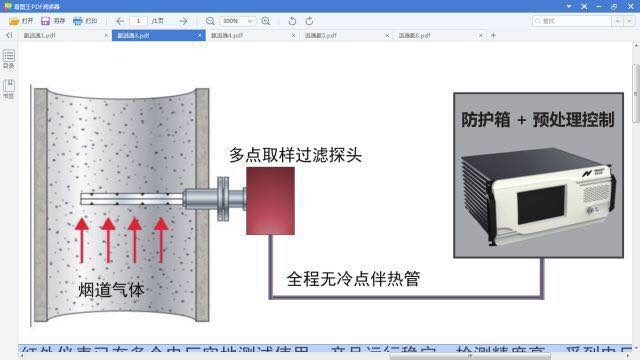The width and height of the screenshot is (640, 360).
Task: Click the zoom in magnifier icon
Action: click(x=266, y=21)
